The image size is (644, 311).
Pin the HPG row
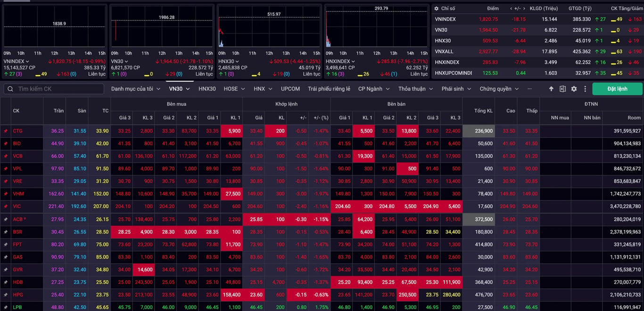click(x=6, y=295)
